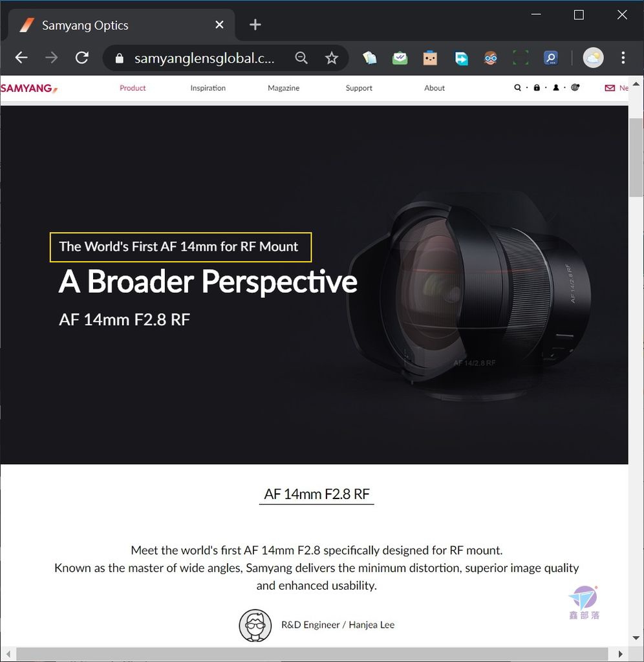Minimize the Chrome window

pos(536,14)
